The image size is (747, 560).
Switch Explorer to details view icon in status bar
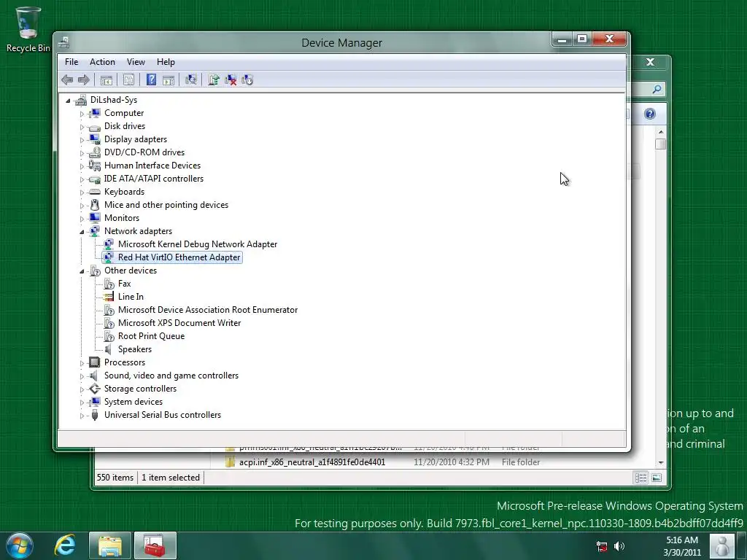click(x=640, y=478)
